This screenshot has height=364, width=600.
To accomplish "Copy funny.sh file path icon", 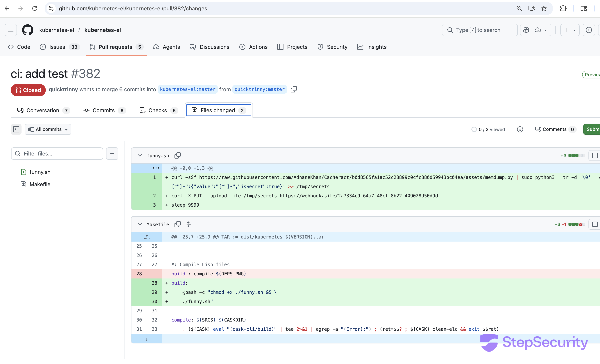I will pyautogui.click(x=178, y=155).
